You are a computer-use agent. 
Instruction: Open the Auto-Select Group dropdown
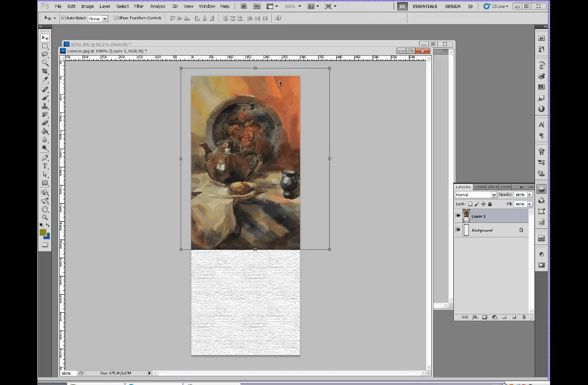pyautogui.click(x=105, y=18)
